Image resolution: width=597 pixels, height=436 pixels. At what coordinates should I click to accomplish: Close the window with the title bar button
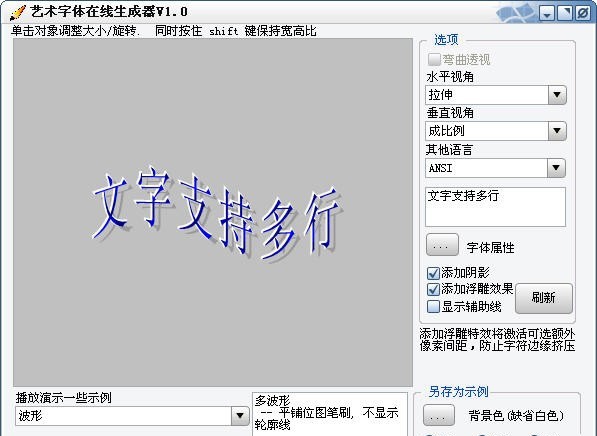(583, 13)
